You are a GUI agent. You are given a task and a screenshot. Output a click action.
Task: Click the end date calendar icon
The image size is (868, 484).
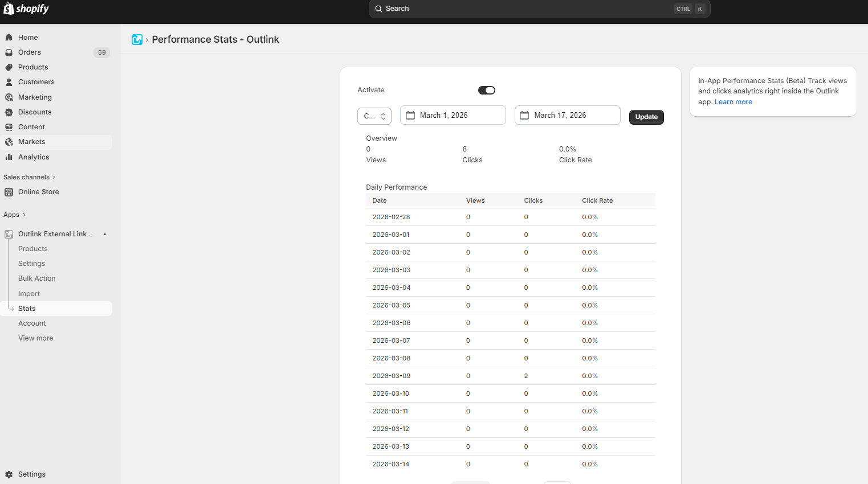tap(524, 115)
